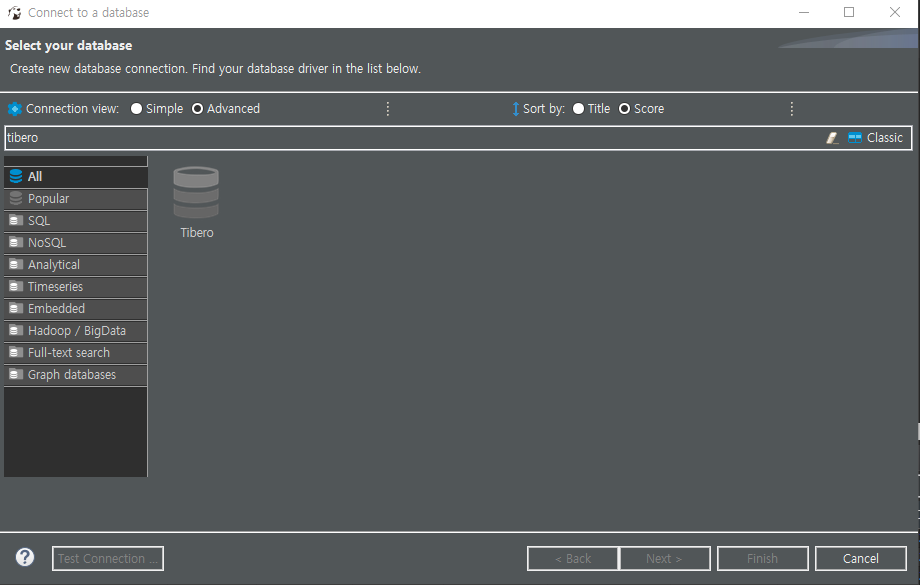The height and width of the screenshot is (585, 920).
Task: Open the help question mark icon
Action: point(25,557)
